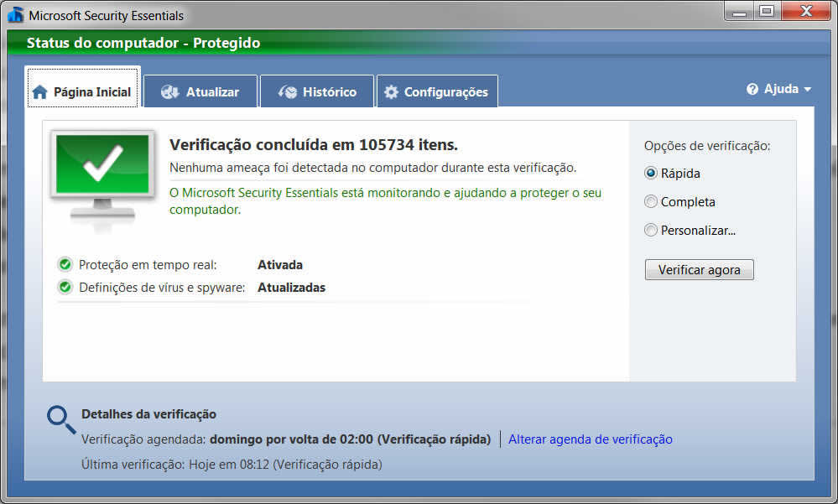Screen dimensions: 838x504
Task: Click the magnifier icon near Detalhes da verificação
Action: (x=61, y=419)
